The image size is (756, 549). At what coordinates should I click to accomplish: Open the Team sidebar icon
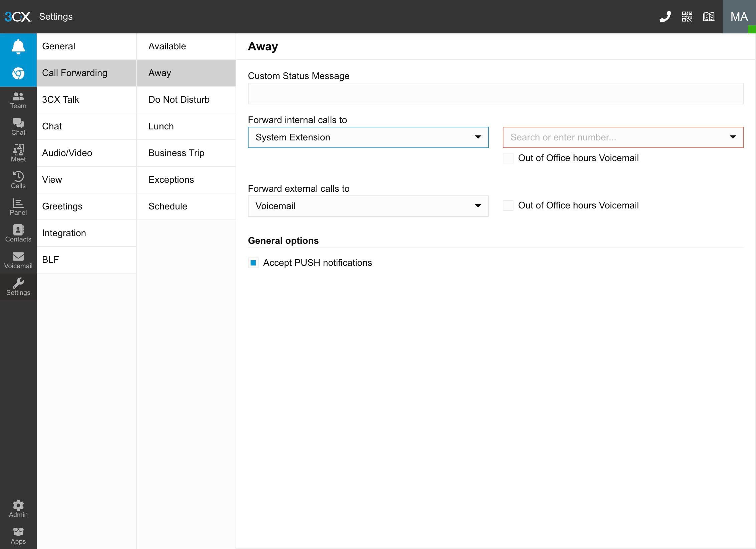click(x=18, y=100)
